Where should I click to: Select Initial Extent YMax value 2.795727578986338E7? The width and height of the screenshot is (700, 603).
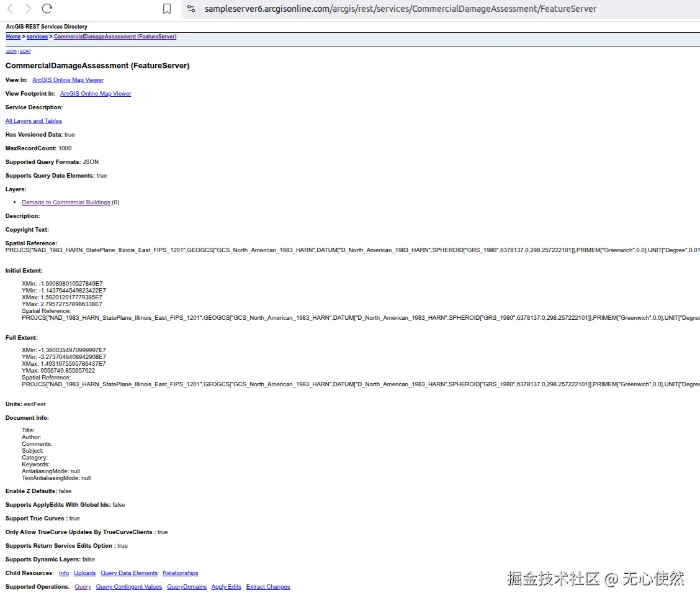(x=71, y=304)
